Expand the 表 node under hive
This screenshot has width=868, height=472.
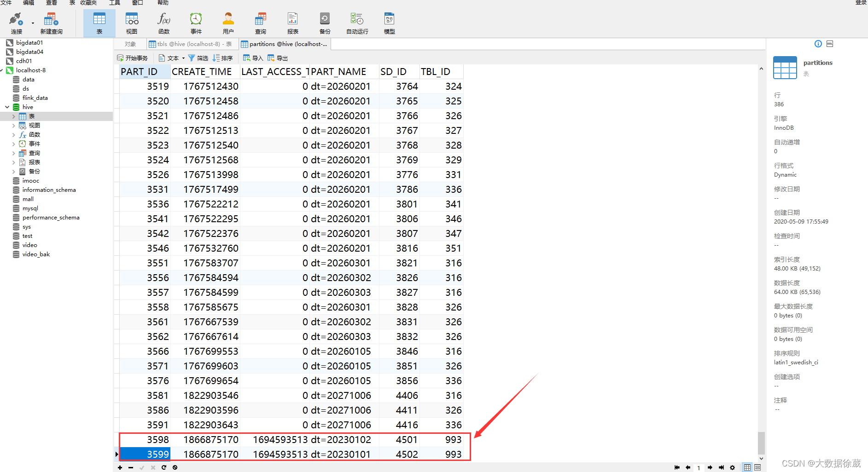[14, 116]
